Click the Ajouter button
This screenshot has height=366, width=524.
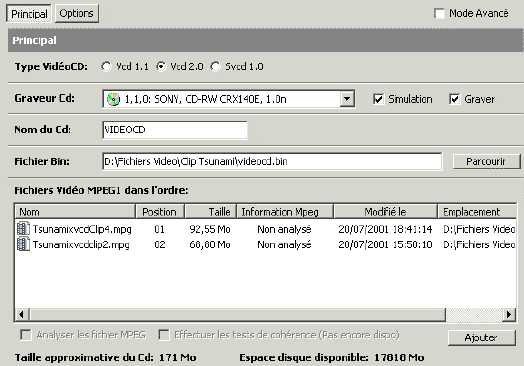pos(482,338)
